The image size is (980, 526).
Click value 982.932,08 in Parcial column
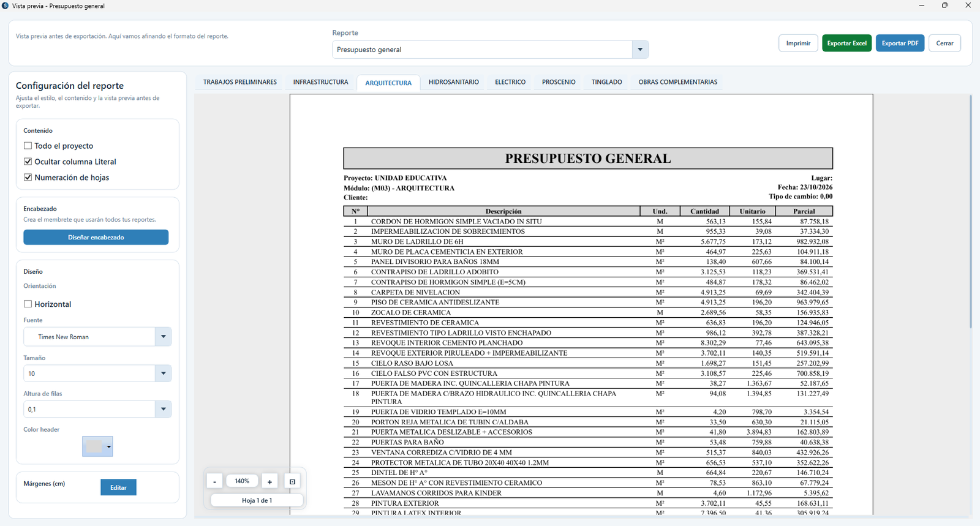tap(812, 242)
